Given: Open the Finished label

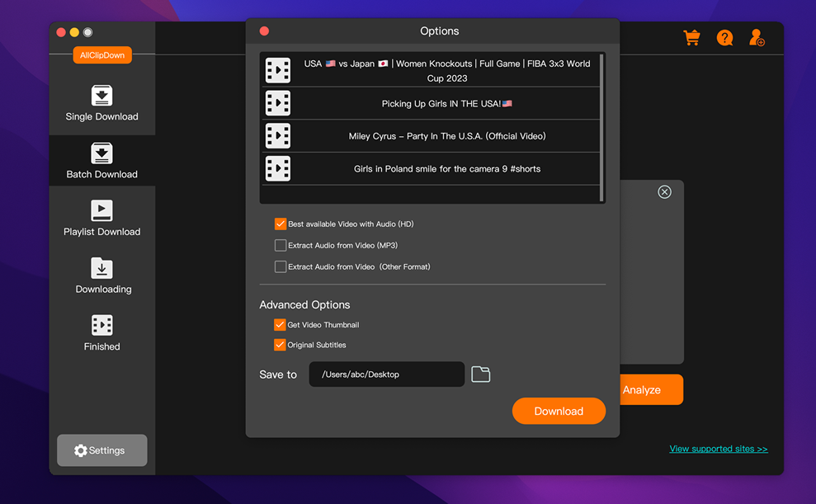Looking at the screenshot, I should (x=102, y=346).
